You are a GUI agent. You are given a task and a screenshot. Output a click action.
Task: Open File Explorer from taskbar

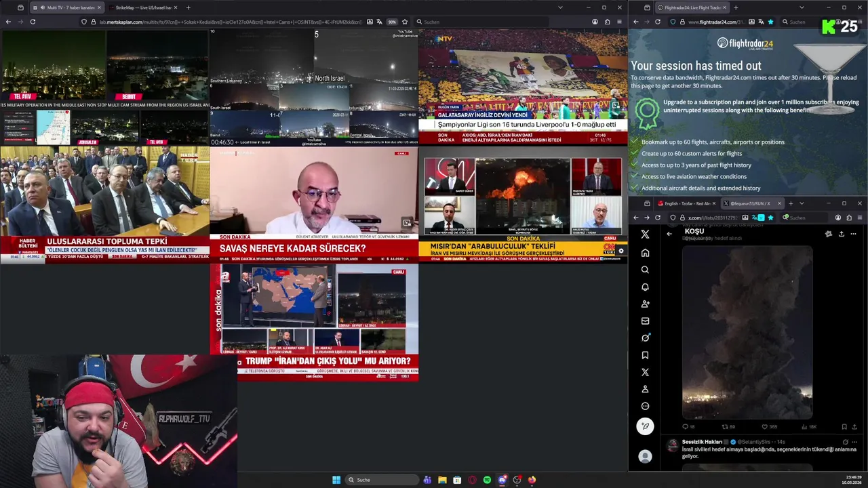[442, 480]
